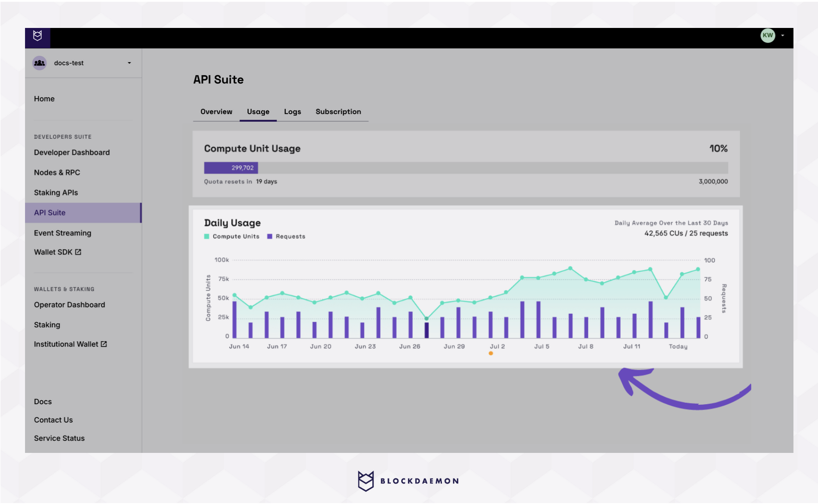818x504 pixels.
Task: Select API Suite in the sidebar
Action: (x=83, y=213)
